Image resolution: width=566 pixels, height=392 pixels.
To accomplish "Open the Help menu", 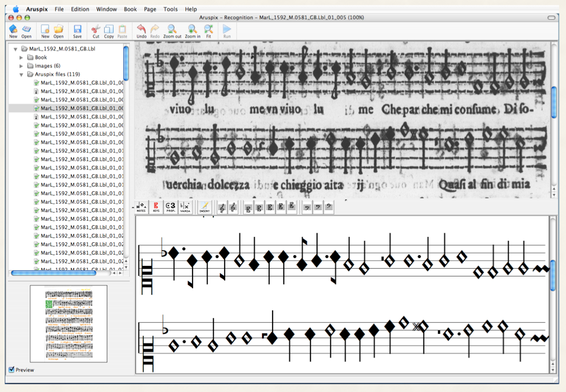I will tap(191, 9).
